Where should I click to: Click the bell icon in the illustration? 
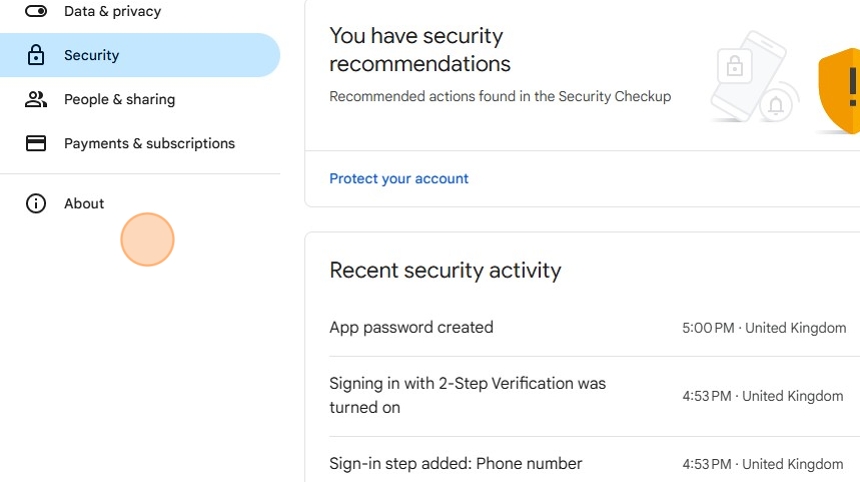click(x=777, y=104)
